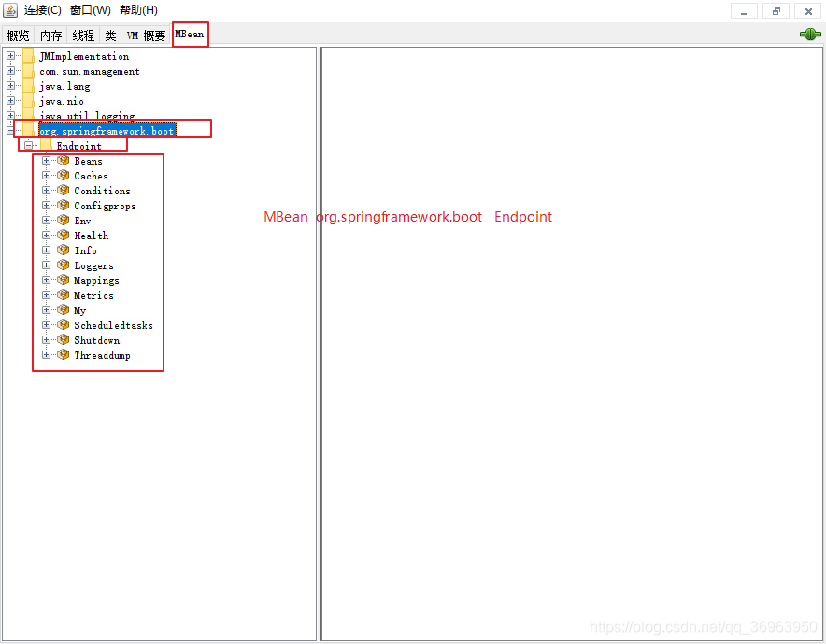This screenshot has height=644, width=826.
Task: Click the java.nio folder icon
Action: pos(28,100)
